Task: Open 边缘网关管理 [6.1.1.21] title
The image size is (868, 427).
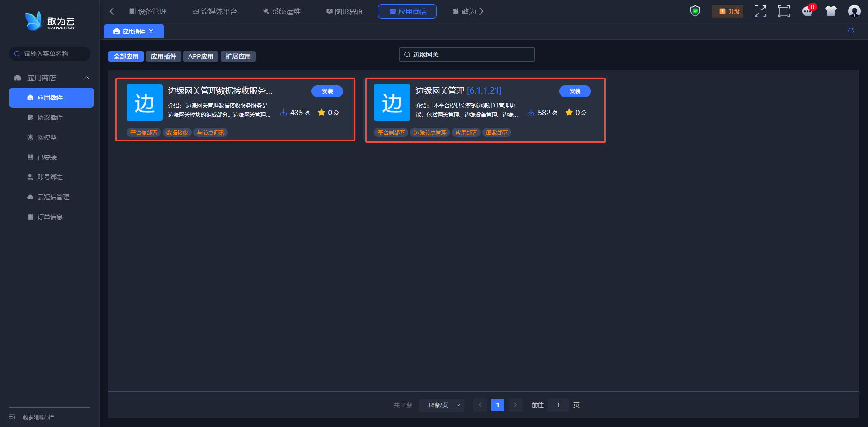Action: tap(458, 91)
